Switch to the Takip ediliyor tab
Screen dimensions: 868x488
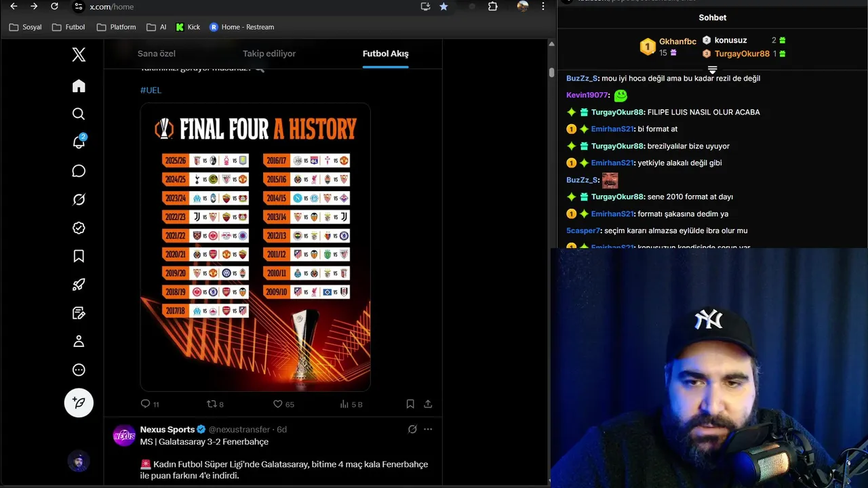[269, 54]
